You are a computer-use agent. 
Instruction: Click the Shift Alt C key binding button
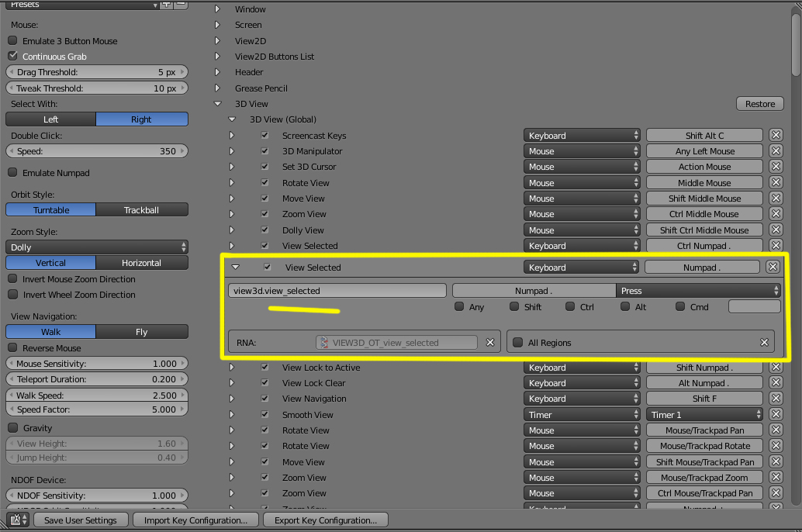point(705,135)
